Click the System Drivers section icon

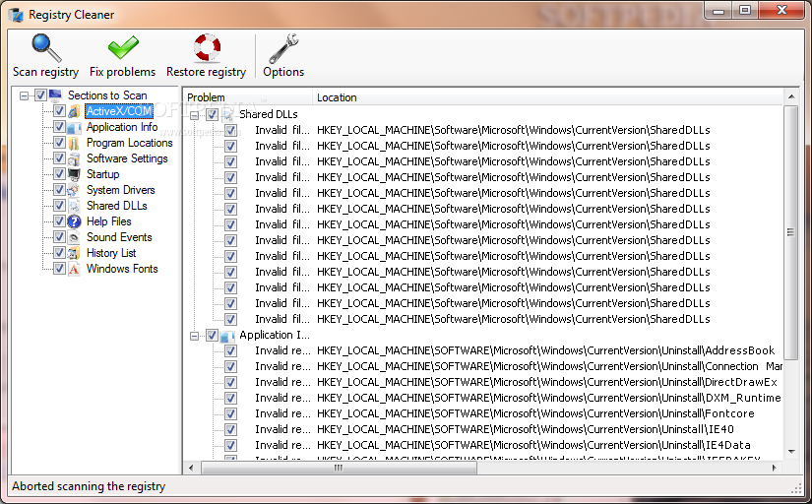click(74, 190)
